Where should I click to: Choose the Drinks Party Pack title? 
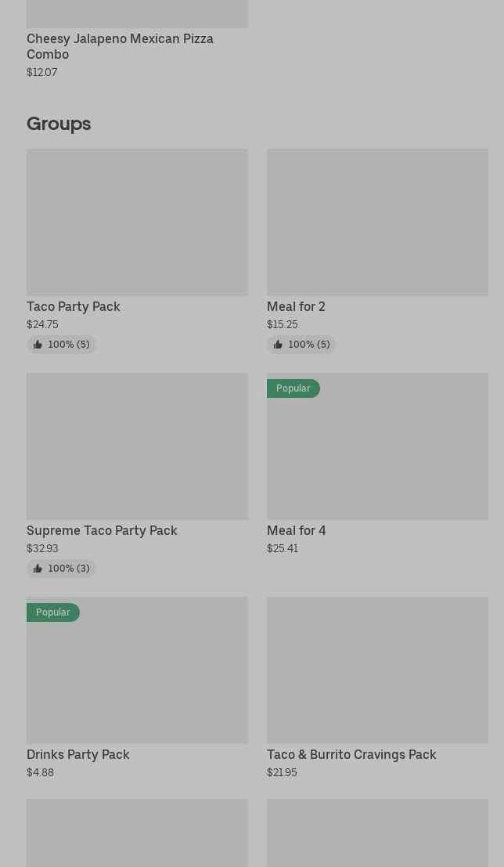pyautogui.click(x=78, y=754)
